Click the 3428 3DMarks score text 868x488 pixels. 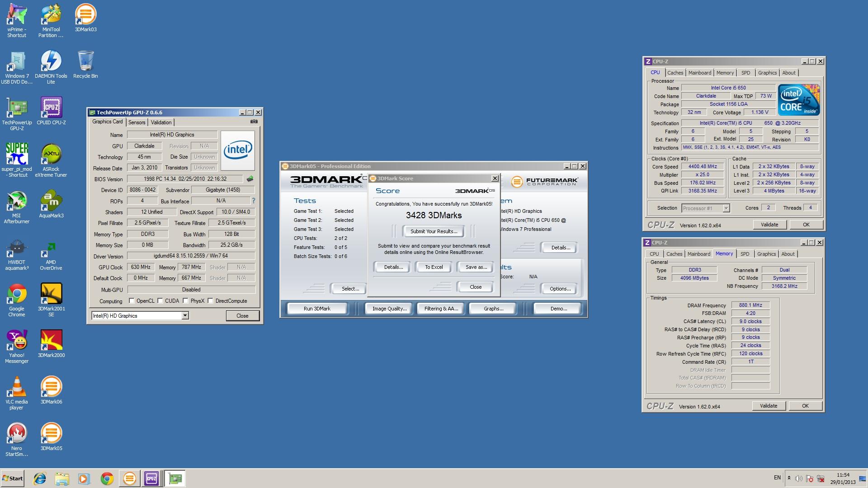434,216
